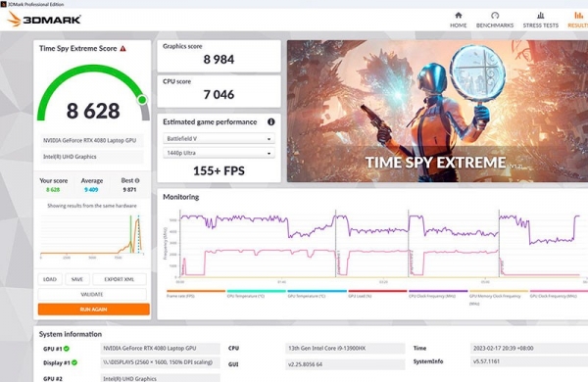Open the Battlefield V game dropdown
Image resolution: width=588 pixels, height=382 pixels.
219,139
